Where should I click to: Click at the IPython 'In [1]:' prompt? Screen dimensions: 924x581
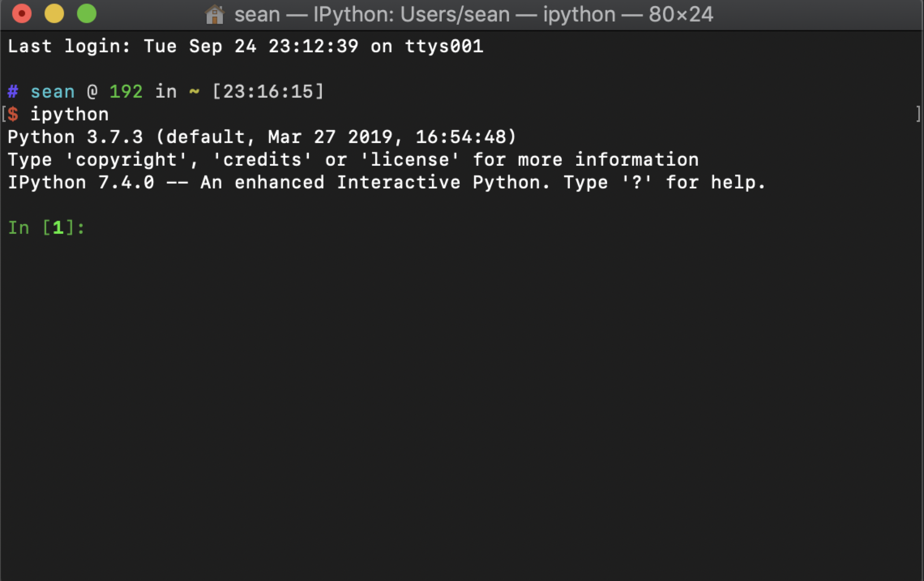46,228
